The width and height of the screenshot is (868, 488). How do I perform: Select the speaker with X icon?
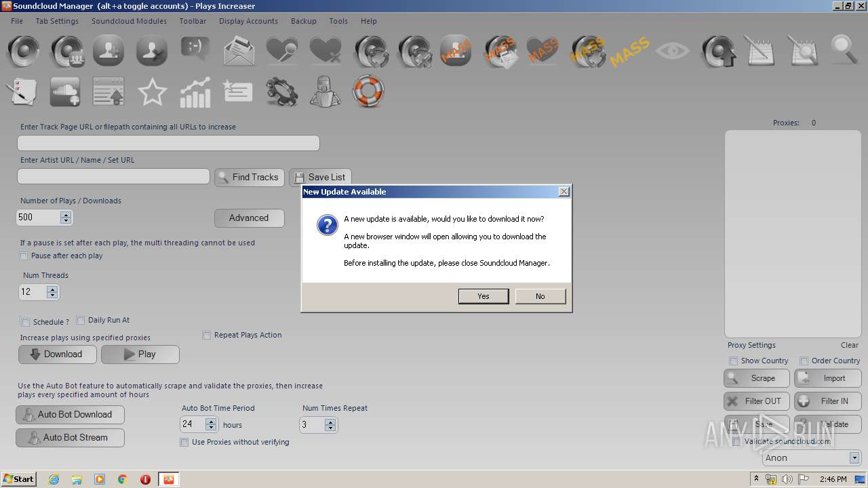click(414, 51)
